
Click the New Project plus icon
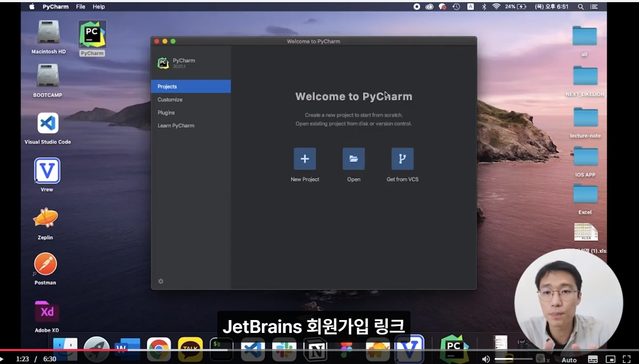click(x=305, y=159)
